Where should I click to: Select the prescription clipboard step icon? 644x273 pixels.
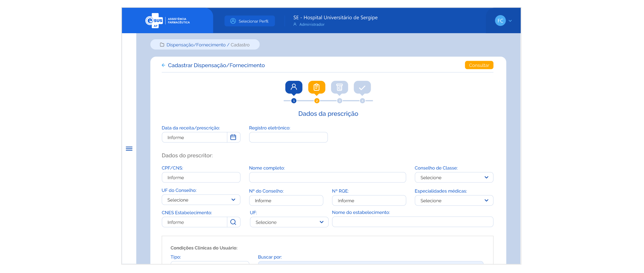(x=316, y=87)
